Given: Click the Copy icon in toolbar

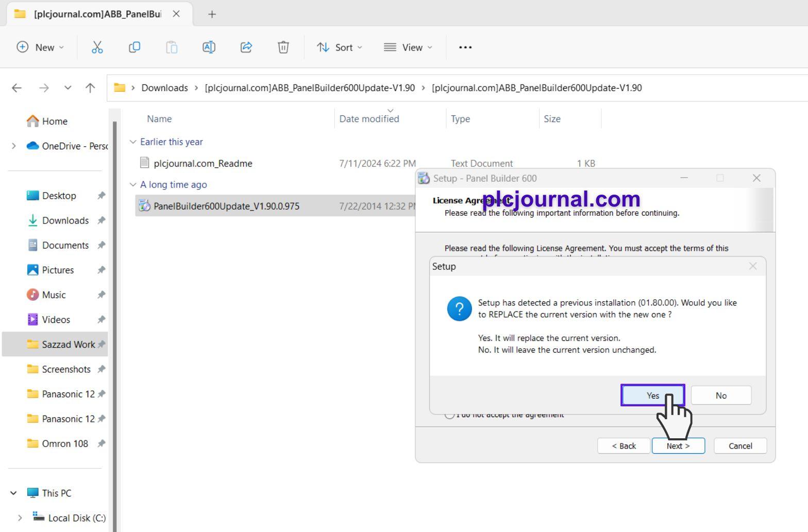Looking at the screenshot, I should coord(134,47).
